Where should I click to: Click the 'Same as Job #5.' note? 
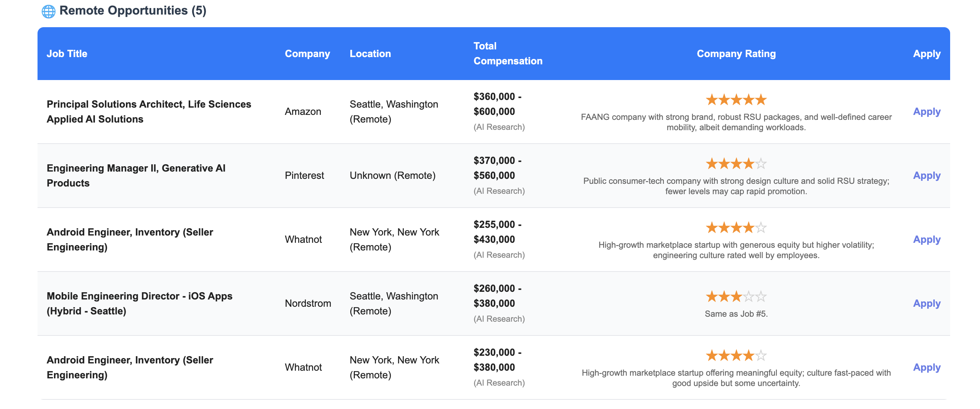(736, 314)
